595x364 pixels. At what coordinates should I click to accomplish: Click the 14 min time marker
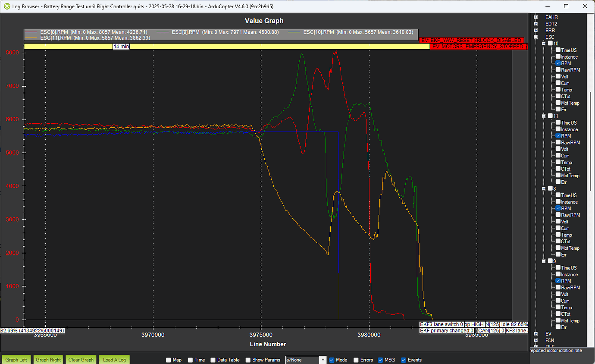121,46
